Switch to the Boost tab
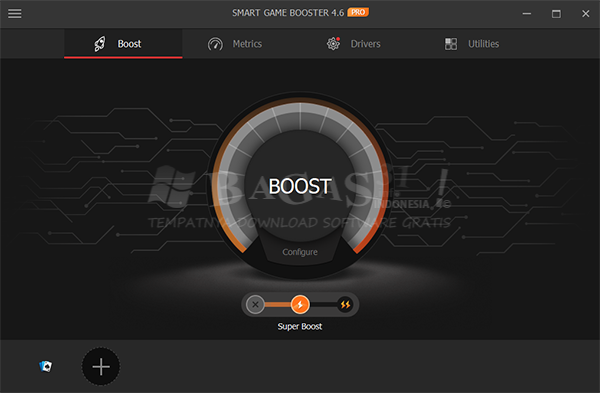The image size is (600, 393). click(123, 44)
